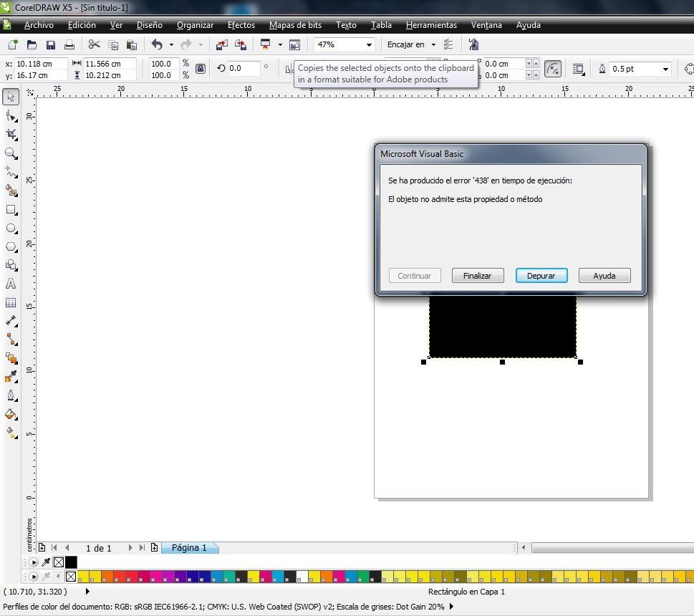Select the Table tool
Image resolution: width=694 pixels, height=616 pixels.
tap(11, 303)
